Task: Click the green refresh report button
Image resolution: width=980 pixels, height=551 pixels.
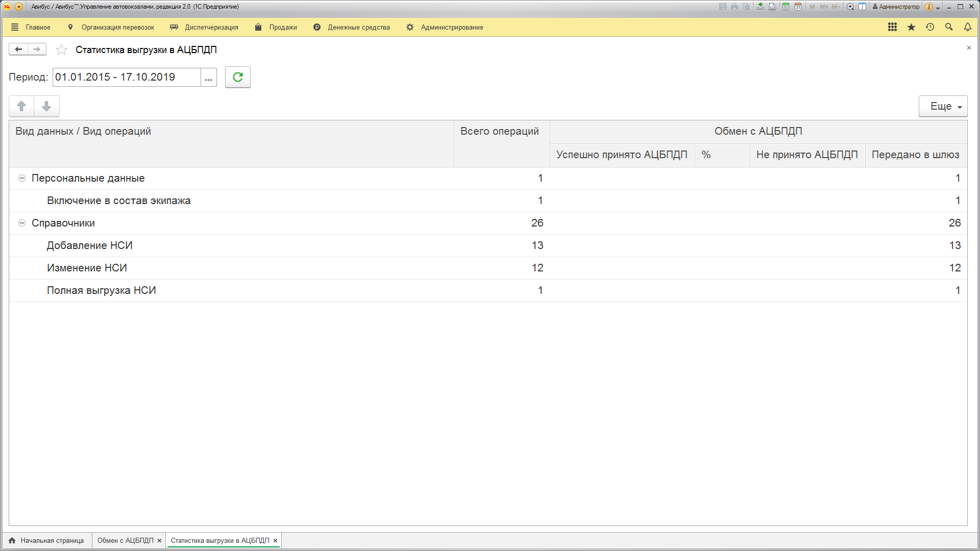Action: coord(237,77)
